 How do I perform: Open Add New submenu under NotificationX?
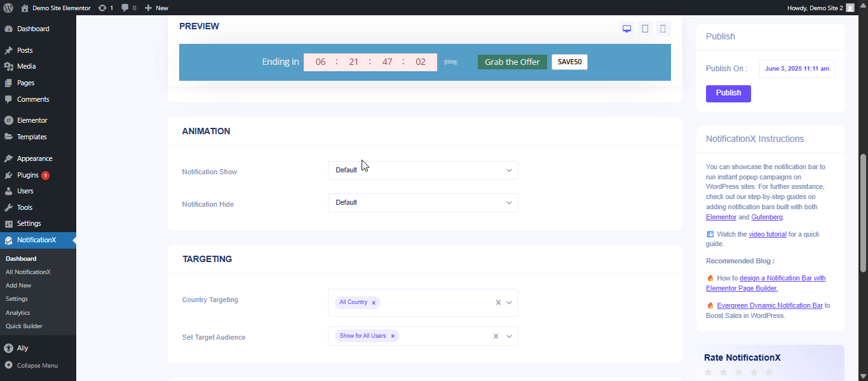18,286
